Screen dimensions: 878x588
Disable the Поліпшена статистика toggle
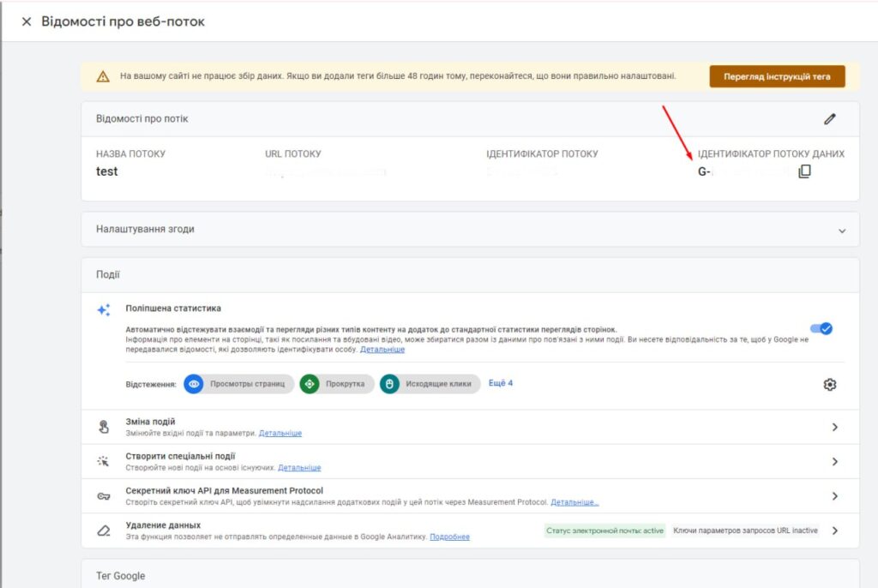pos(821,328)
